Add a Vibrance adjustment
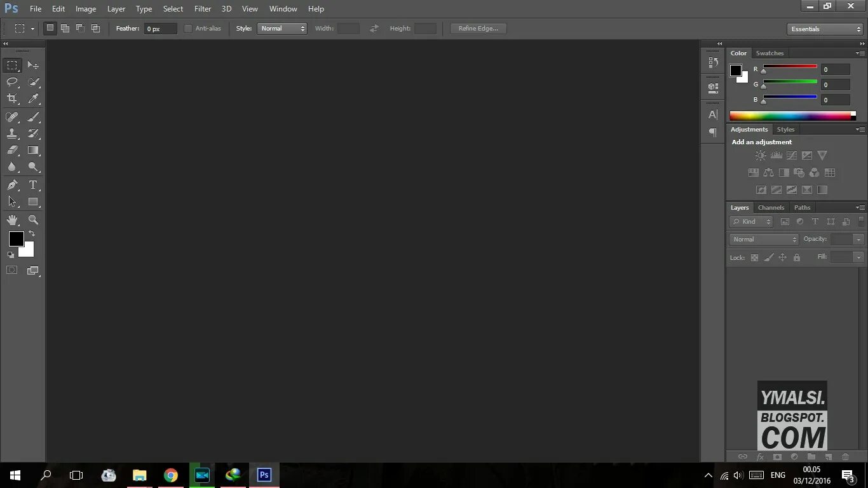868x488 pixels. (822, 155)
